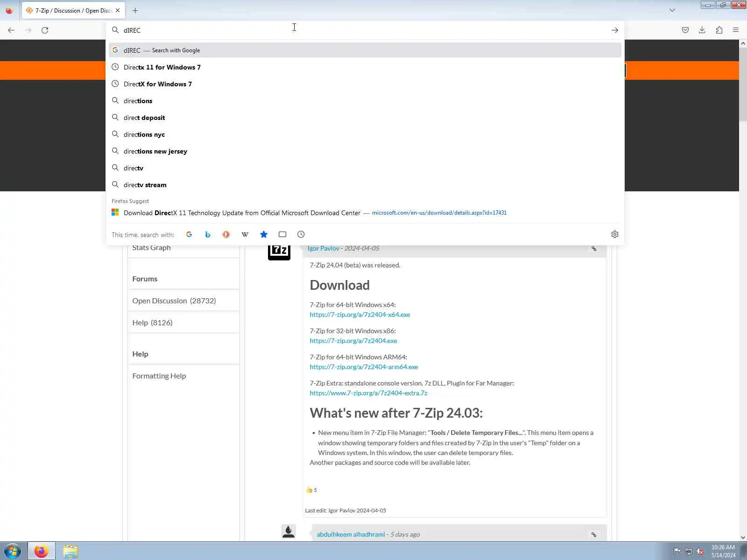Reload the current page

click(45, 30)
